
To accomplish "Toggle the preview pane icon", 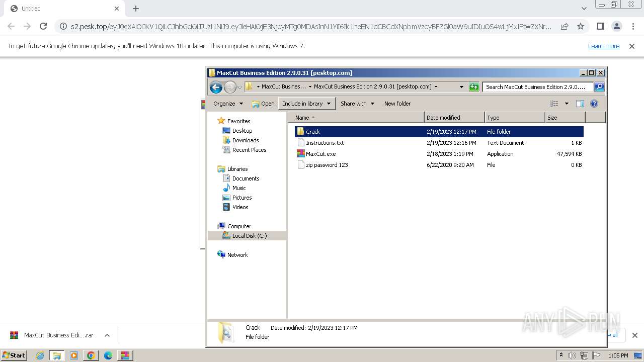I will click(580, 104).
